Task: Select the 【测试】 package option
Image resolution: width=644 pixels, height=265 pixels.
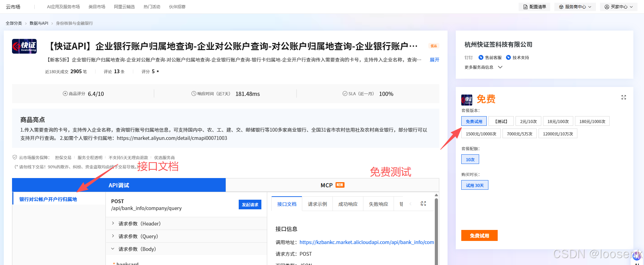Action: tap(501, 121)
